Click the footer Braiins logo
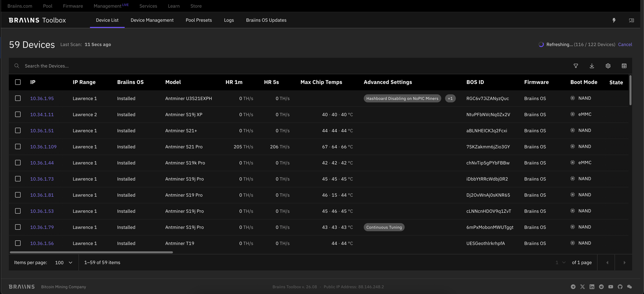 [22, 287]
